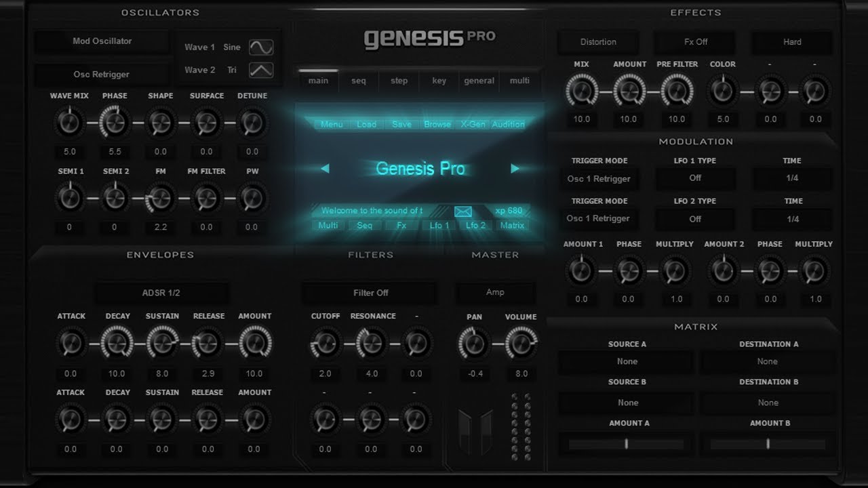Open the Filter Off type dropdown
Viewport: 868px width, 488px height.
[370, 293]
